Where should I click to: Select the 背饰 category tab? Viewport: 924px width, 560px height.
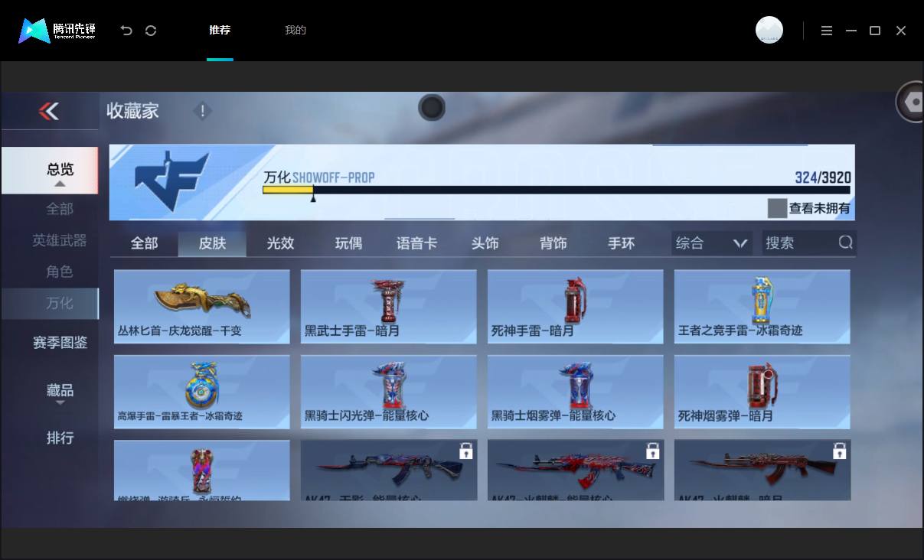tap(553, 243)
